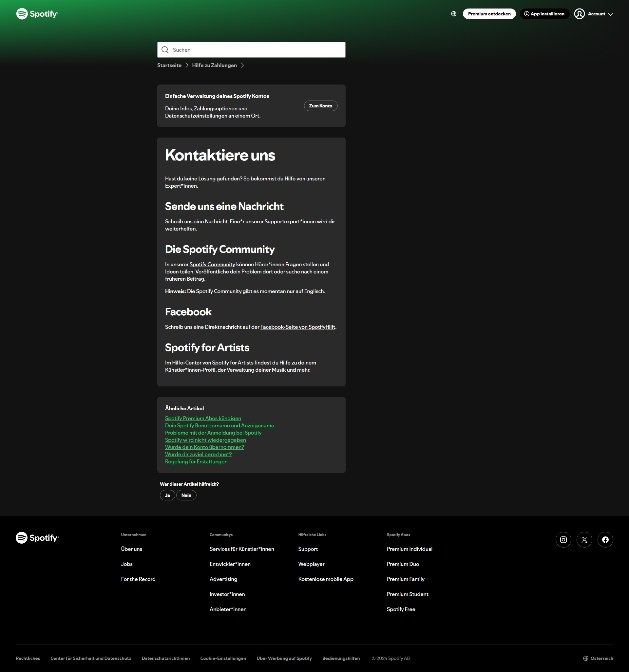Click the globe icon beside Österreich

(586, 658)
